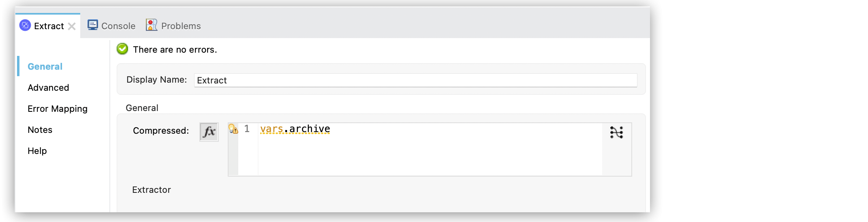
Task: Go to the Error Mapping section
Action: [58, 109]
